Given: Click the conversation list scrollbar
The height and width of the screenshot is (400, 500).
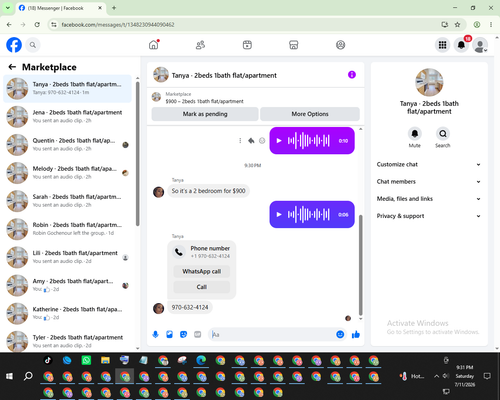Looking at the screenshot, I should [x=137, y=153].
